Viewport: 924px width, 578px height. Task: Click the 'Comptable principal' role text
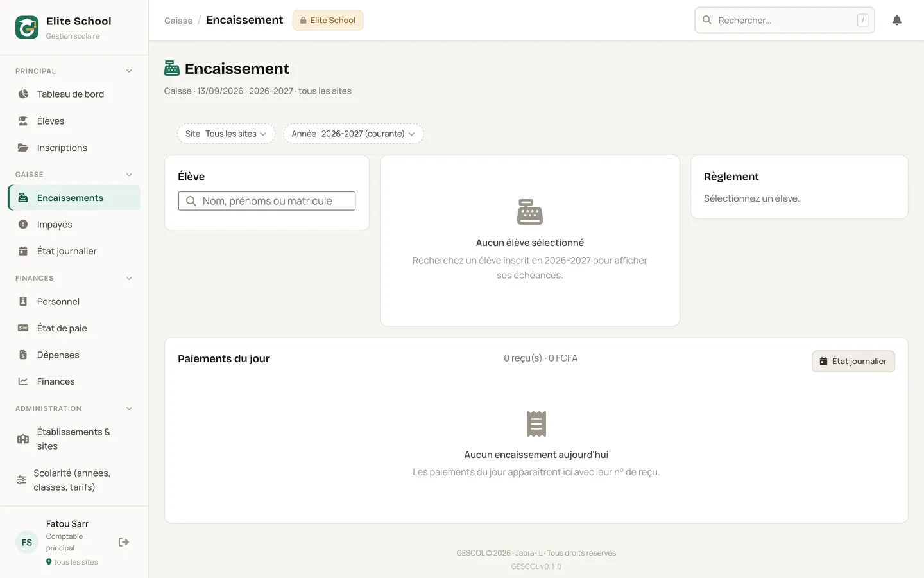point(64,542)
